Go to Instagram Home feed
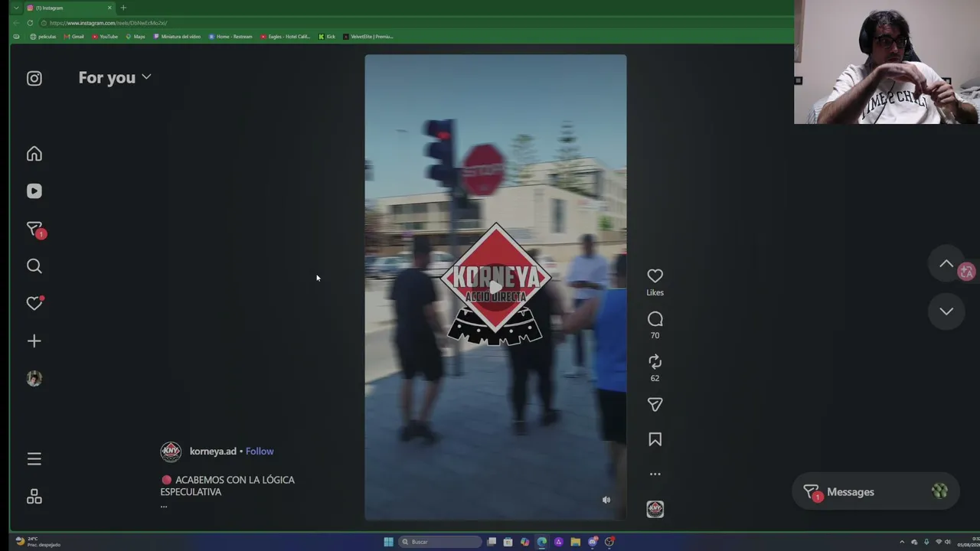Viewport: 980px width, 551px height. click(34, 154)
